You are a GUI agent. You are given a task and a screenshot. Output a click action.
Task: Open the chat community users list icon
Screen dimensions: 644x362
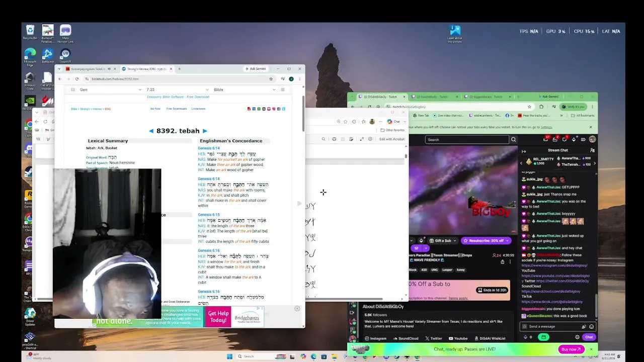tap(592, 150)
